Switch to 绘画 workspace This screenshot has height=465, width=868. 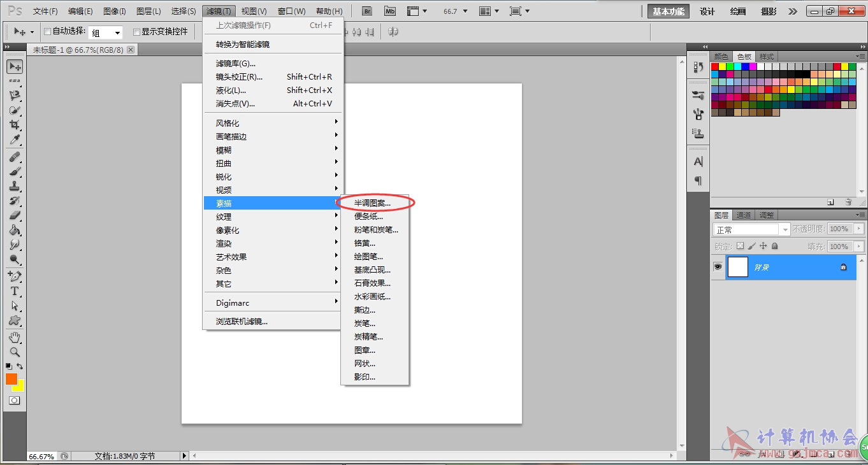[738, 11]
